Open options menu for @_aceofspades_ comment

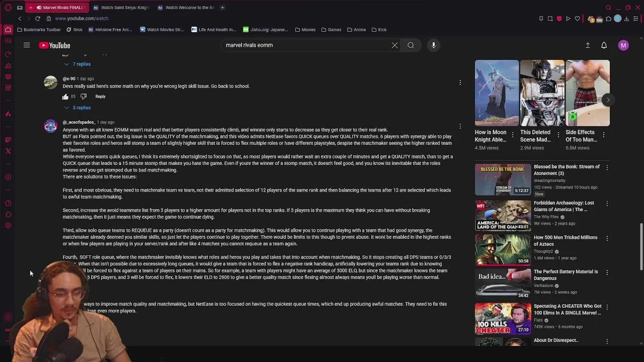coord(460,126)
